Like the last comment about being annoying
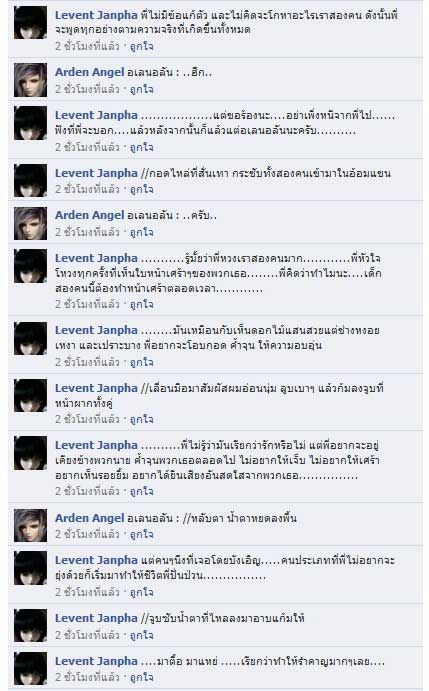Viewport: 429px width, 691px height. tap(142, 677)
